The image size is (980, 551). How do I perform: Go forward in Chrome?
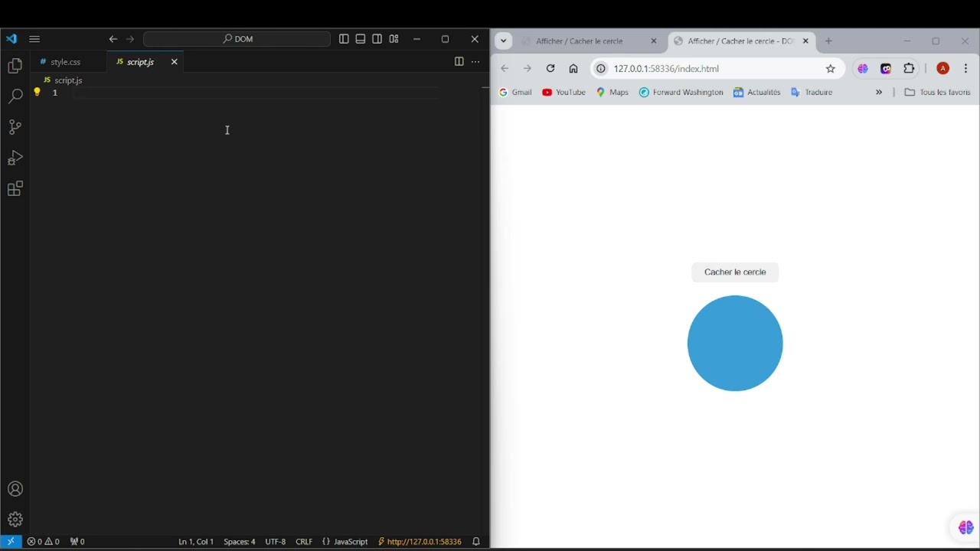(527, 69)
